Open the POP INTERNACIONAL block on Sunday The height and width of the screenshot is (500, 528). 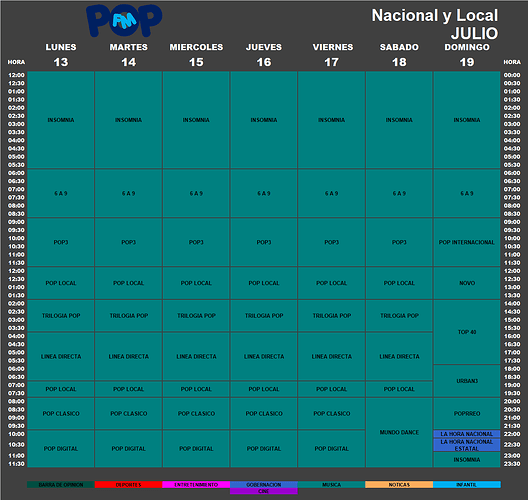[467, 242]
